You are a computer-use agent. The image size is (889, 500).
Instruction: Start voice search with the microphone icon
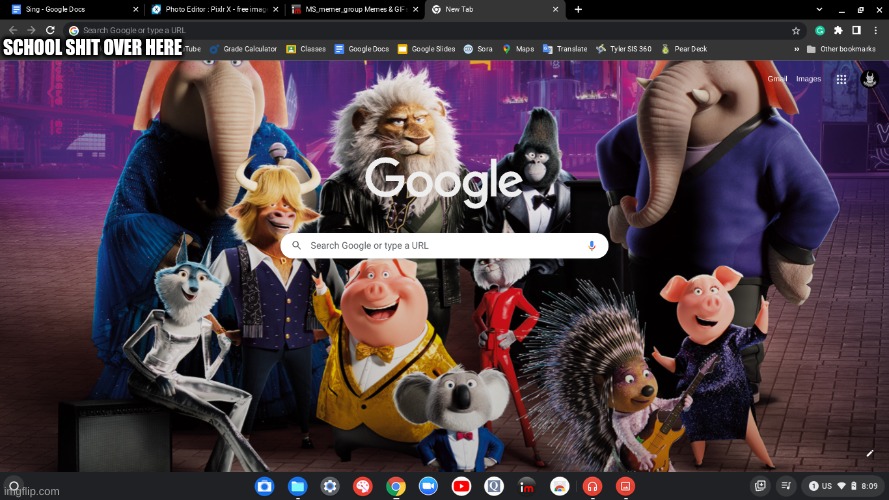591,245
